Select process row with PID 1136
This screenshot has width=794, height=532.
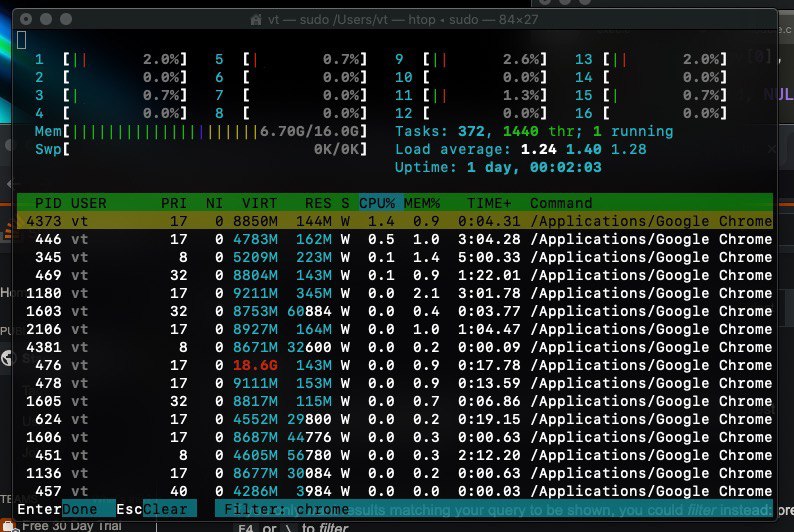tap(395, 473)
